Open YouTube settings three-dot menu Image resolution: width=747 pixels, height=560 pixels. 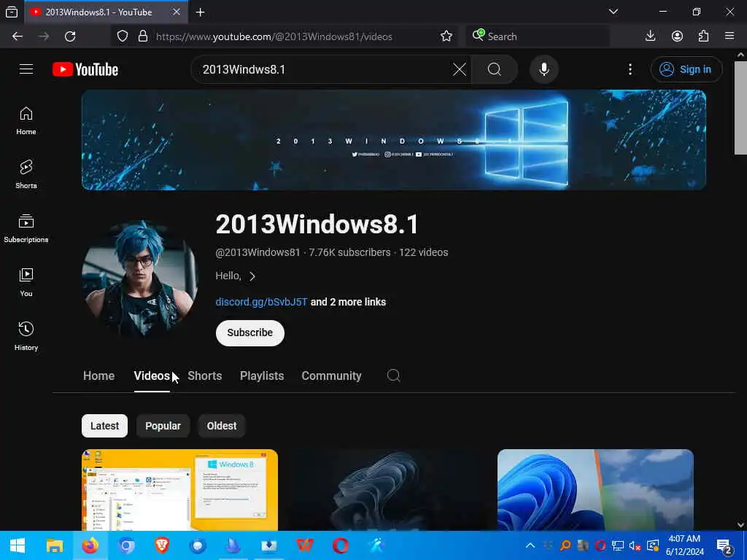pyautogui.click(x=630, y=69)
